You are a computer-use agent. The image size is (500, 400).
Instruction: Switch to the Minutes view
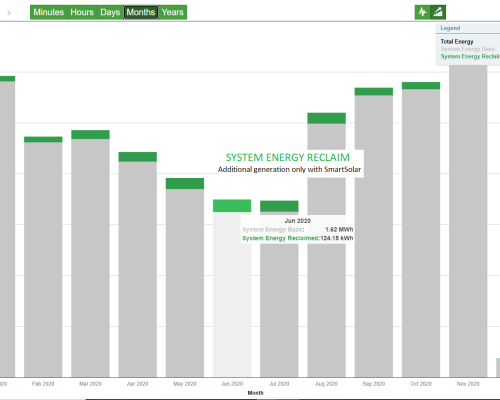49,12
